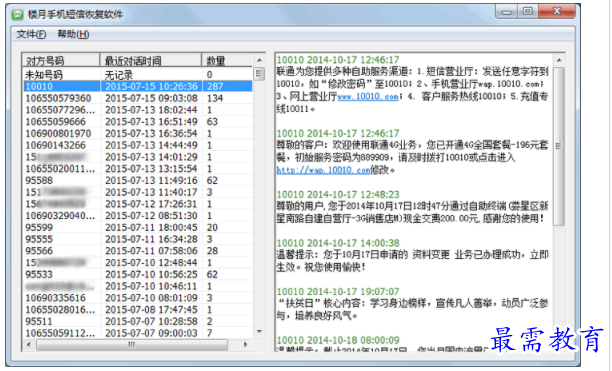Image resolution: width=612 pixels, height=371 pixels.
Task: Click the timestamp 2015-07-08 17:47:45
Action: [151, 310]
